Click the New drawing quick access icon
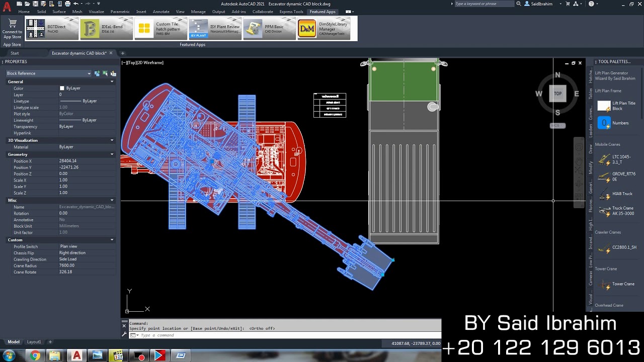The height and width of the screenshot is (362, 644). pos(19,4)
